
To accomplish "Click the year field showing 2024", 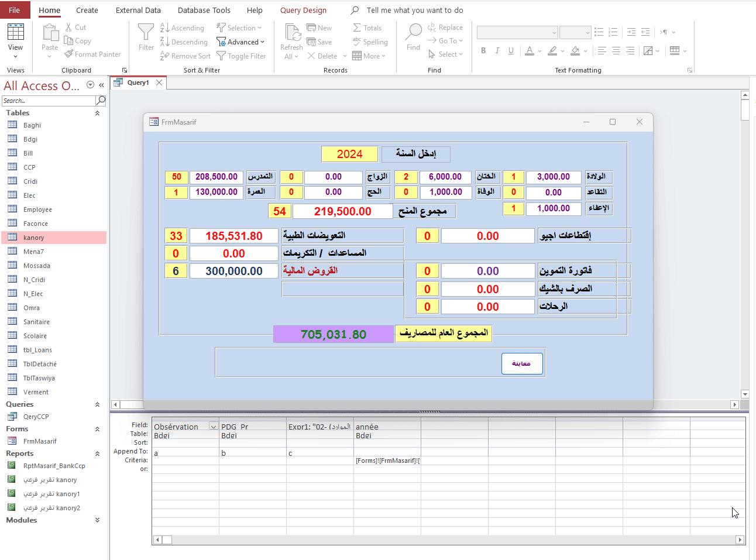I will click(349, 154).
